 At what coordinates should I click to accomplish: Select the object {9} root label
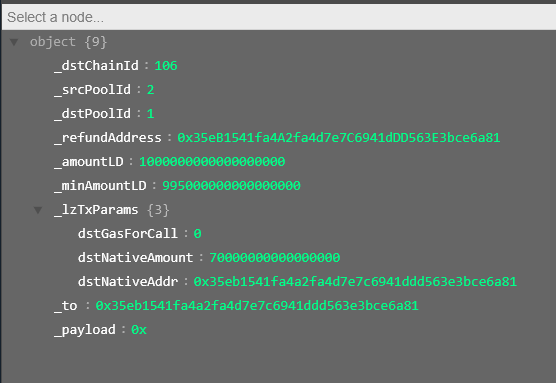68,42
